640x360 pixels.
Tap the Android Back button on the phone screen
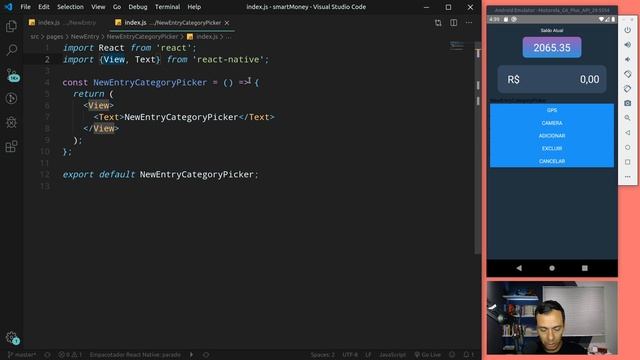[x=519, y=268]
